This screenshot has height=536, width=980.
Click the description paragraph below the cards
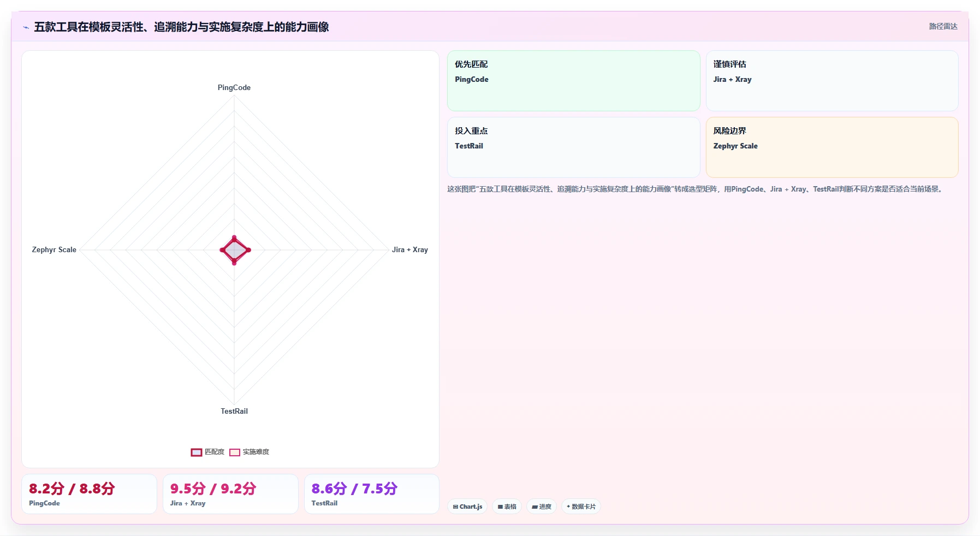696,189
